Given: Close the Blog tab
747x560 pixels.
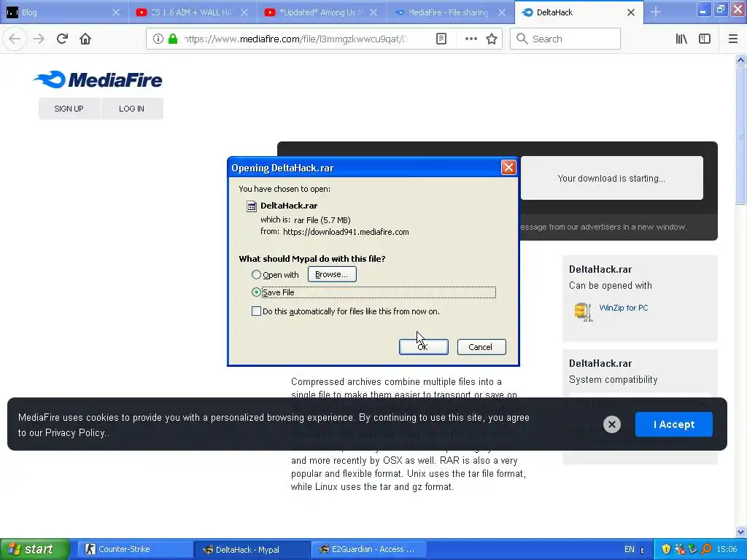Looking at the screenshot, I should coord(116,12).
